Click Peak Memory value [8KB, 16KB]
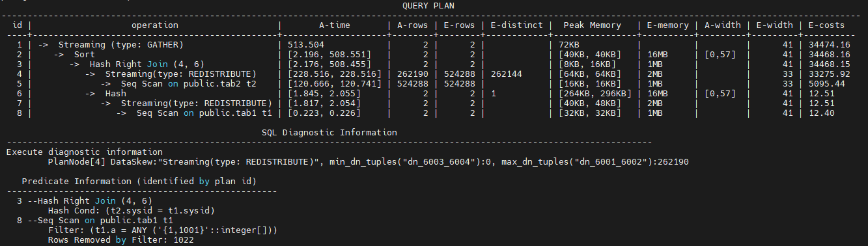868x246 pixels. (x=587, y=64)
